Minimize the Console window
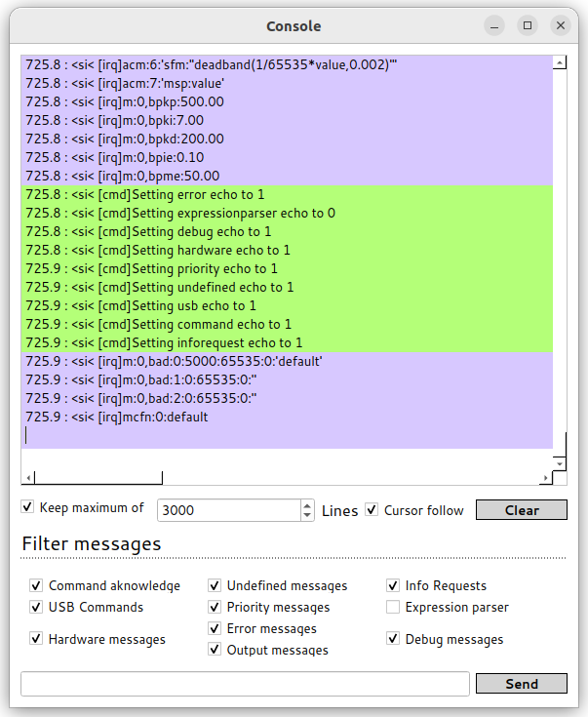 pyautogui.click(x=495, y=25)
